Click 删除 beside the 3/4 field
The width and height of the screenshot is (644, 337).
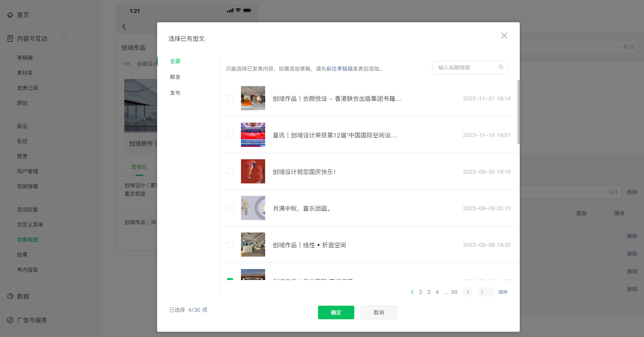(x=632, y=192)
